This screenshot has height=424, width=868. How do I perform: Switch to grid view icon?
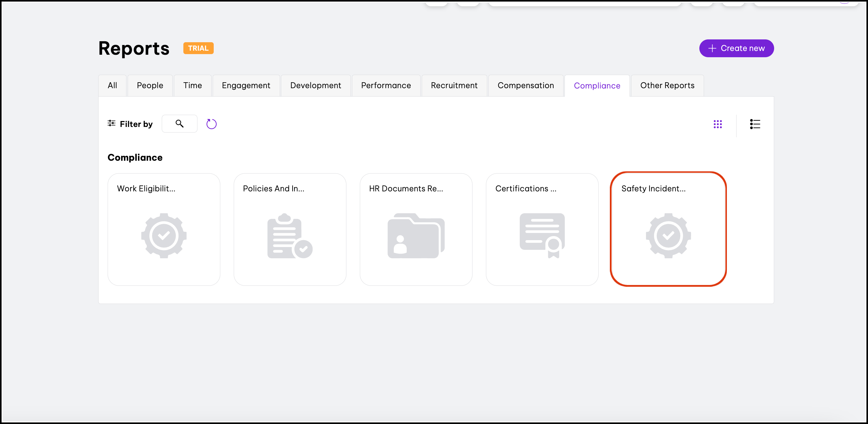[717, 124]
